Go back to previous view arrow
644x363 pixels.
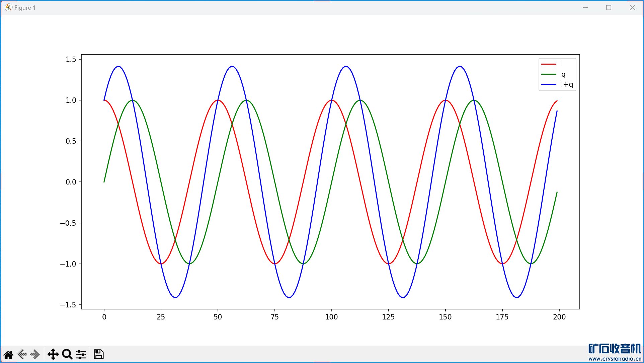pos(22,354)
